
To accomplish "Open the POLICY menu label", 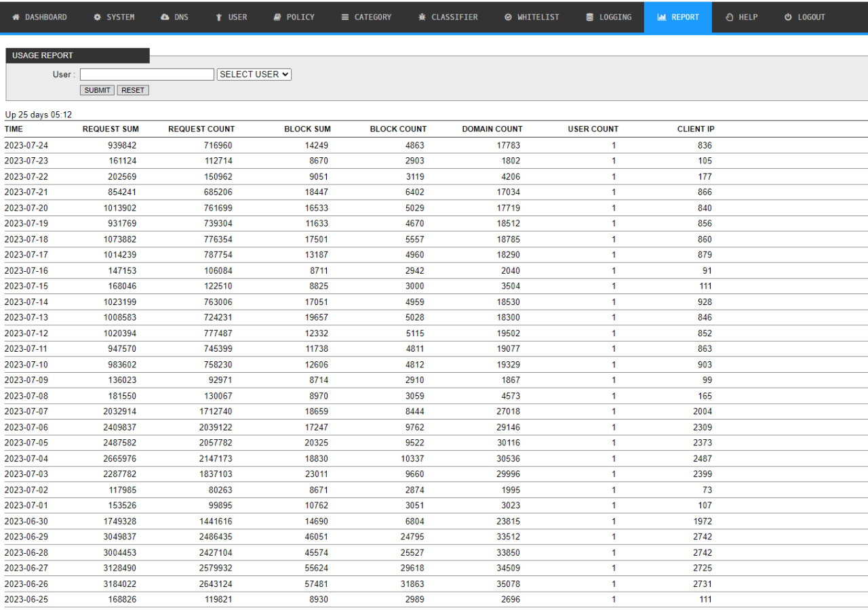I will (x=300, y=17).
